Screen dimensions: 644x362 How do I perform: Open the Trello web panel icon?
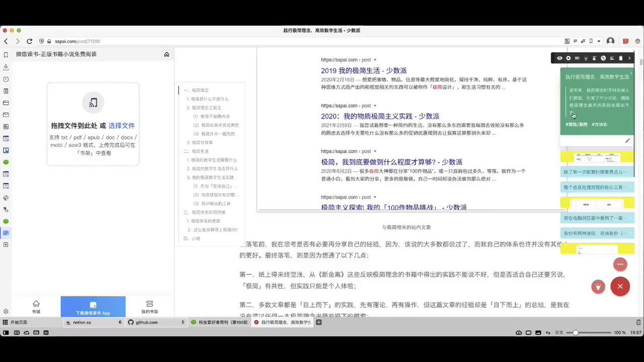coord(6,150)
